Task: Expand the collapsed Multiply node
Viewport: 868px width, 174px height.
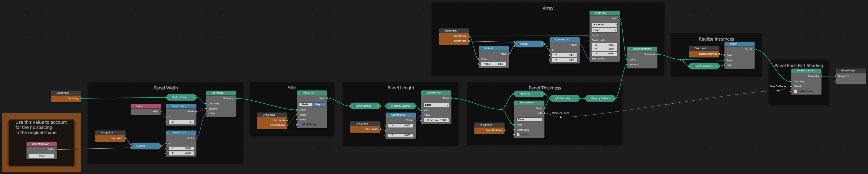Action: pyautogui.click(x=518, y=44)
